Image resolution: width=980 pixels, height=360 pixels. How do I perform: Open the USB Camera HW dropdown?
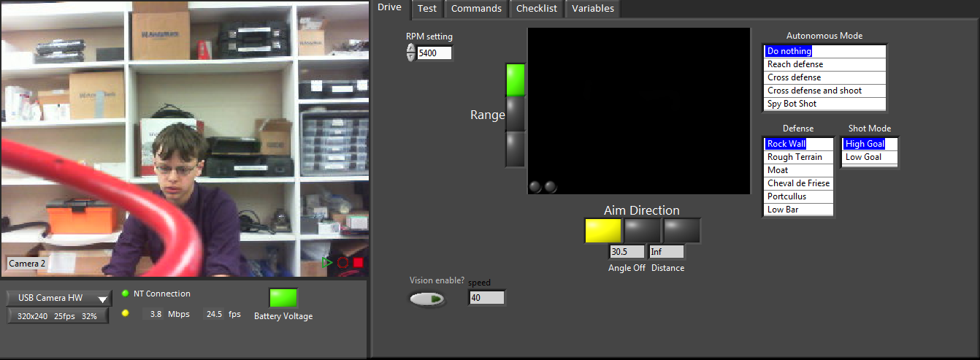point(59,298)
